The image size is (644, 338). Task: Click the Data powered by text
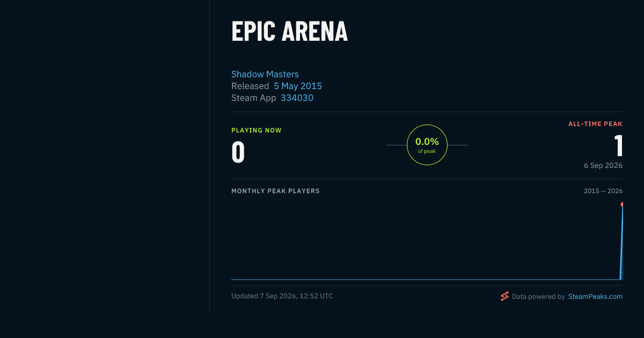tap(538, 296)
